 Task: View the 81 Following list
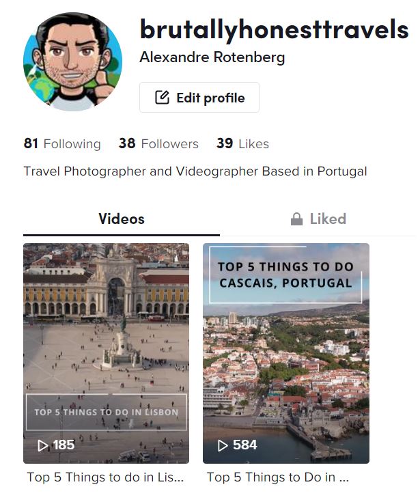[x=62, y=144]
